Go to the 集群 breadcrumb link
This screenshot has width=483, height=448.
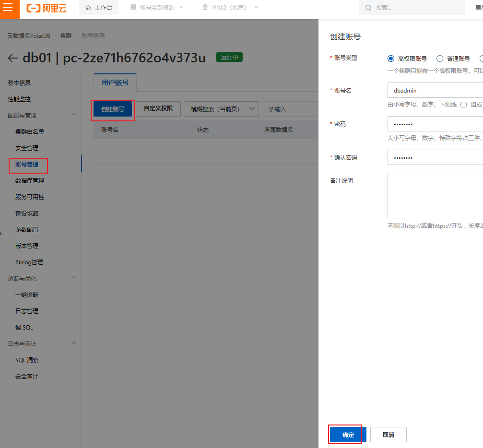(66, 36)
